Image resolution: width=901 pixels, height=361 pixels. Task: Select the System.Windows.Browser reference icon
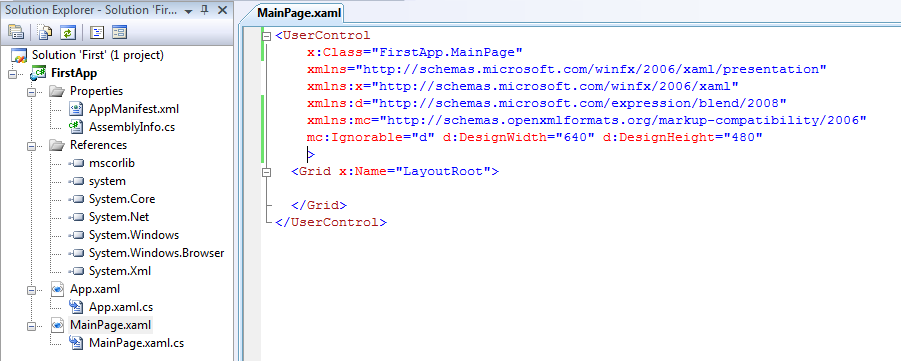pyautogui.click(x=76, y=253)
